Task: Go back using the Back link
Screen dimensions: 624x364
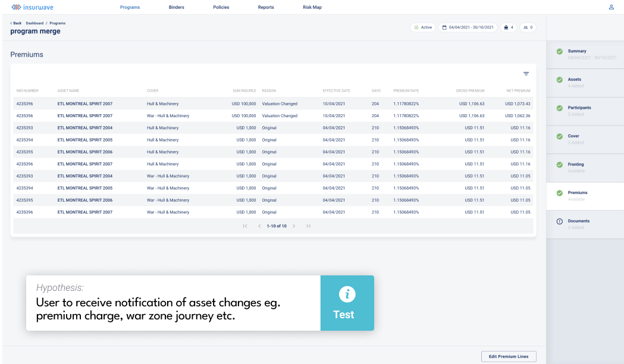Action: [16, 23]
